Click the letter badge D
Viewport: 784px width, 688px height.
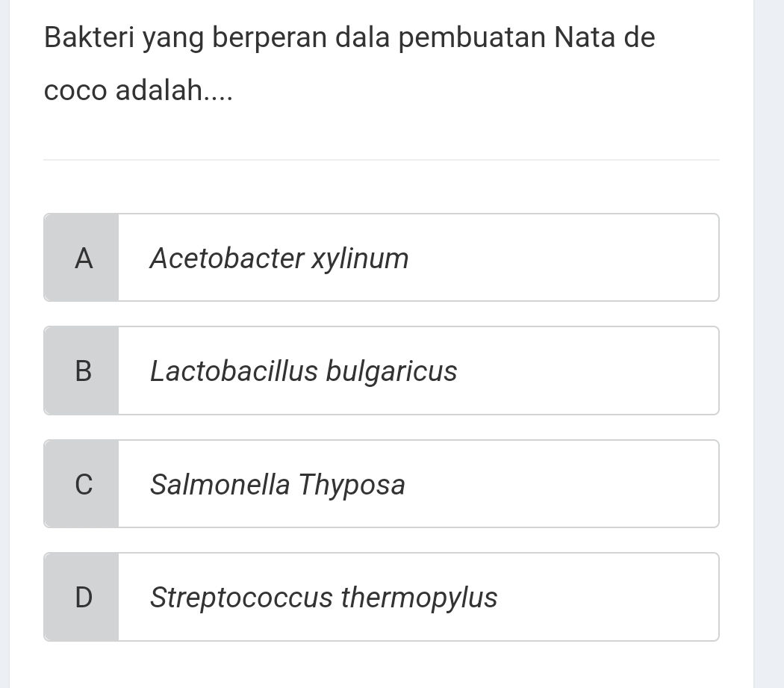point(82,596)
